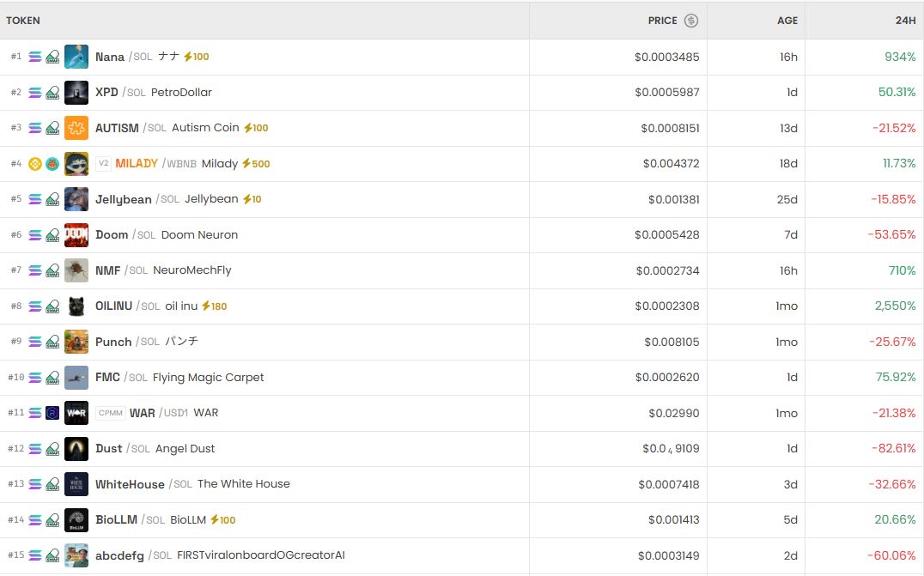This screenshot has width=924, height=576.
Task: Sort table by the 24H column header
Action: (905, 21)
